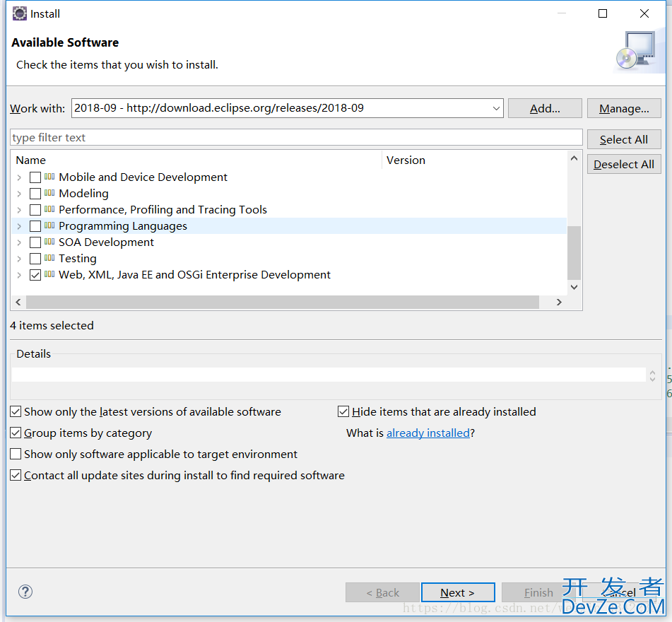Image resolution: width=672 pixels, height=622 pixels.
Task: Open the Manage... sites button
Action: pos(624,108)
